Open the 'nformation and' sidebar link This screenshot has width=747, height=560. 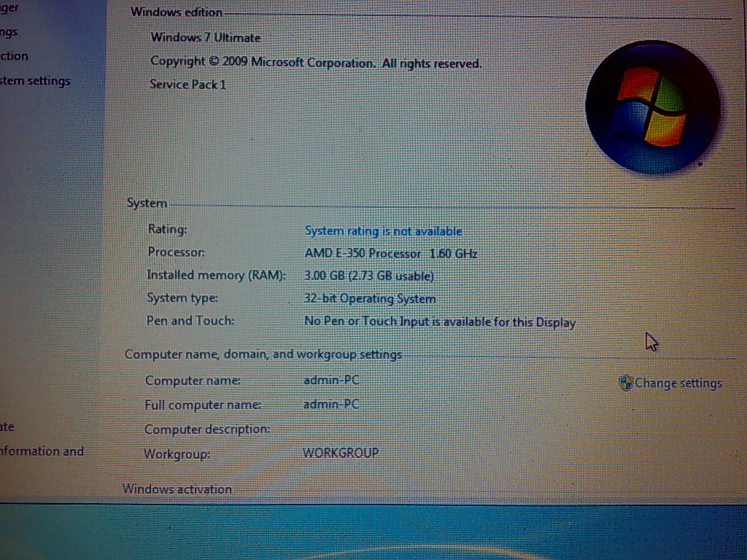tap(42, 451)
